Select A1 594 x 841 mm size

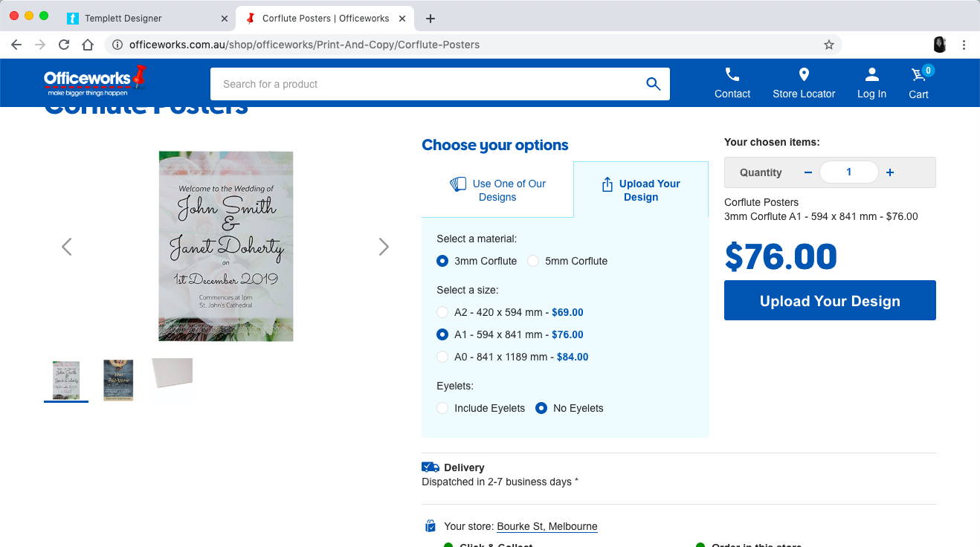point(442,334)
